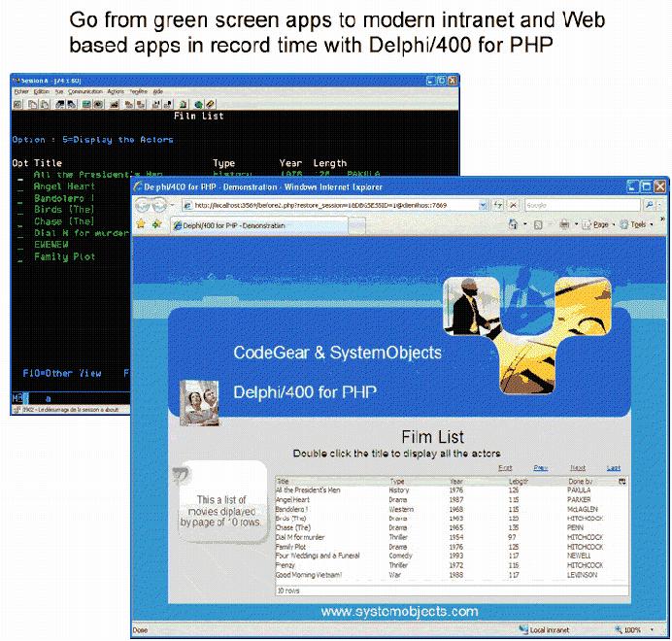Click the Print icon in the IE command bar

(564, 224)
